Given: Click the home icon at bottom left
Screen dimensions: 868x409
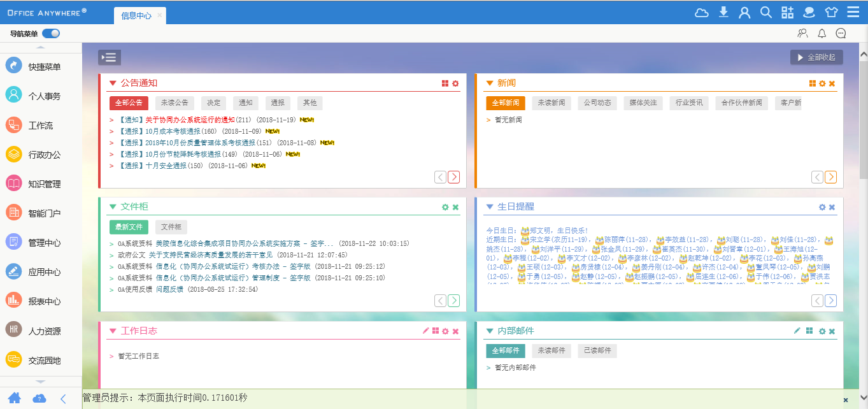Looking at the screenshot, I should coord(14,398).
